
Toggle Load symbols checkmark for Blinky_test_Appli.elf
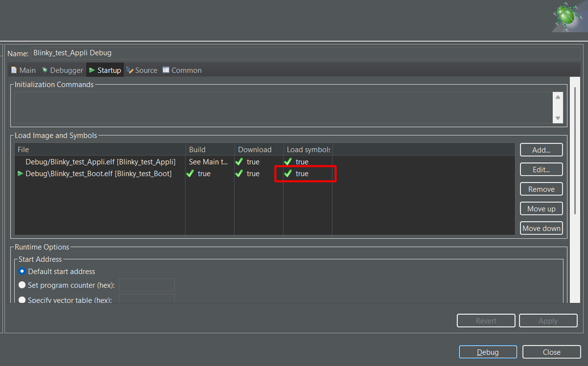288,162
